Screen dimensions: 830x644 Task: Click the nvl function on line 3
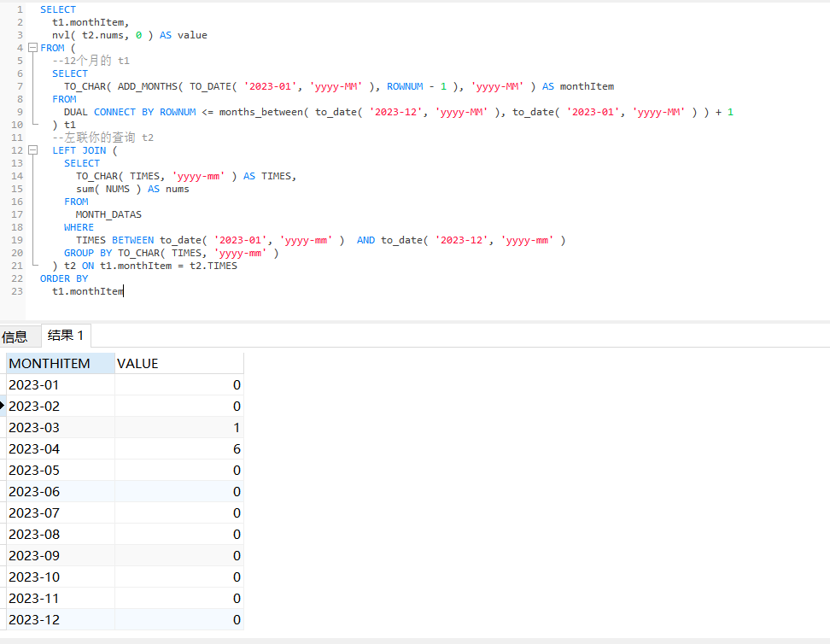click(61, 35)
